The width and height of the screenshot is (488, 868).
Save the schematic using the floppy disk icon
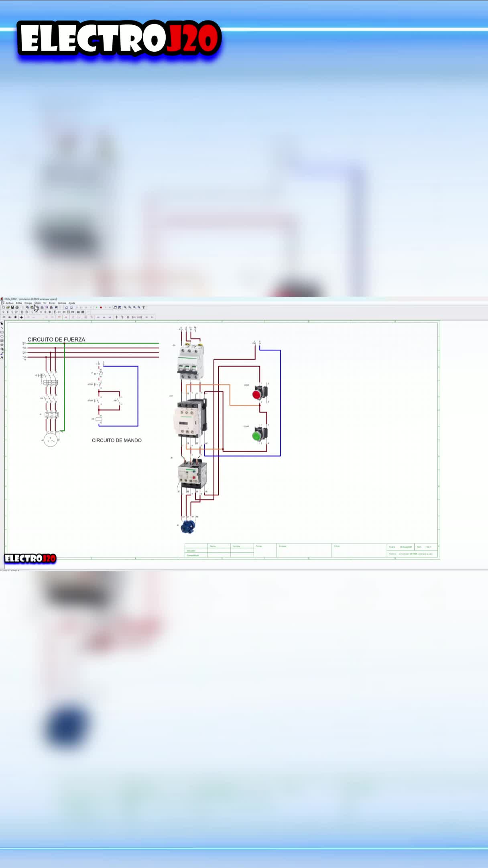(12, 308)
